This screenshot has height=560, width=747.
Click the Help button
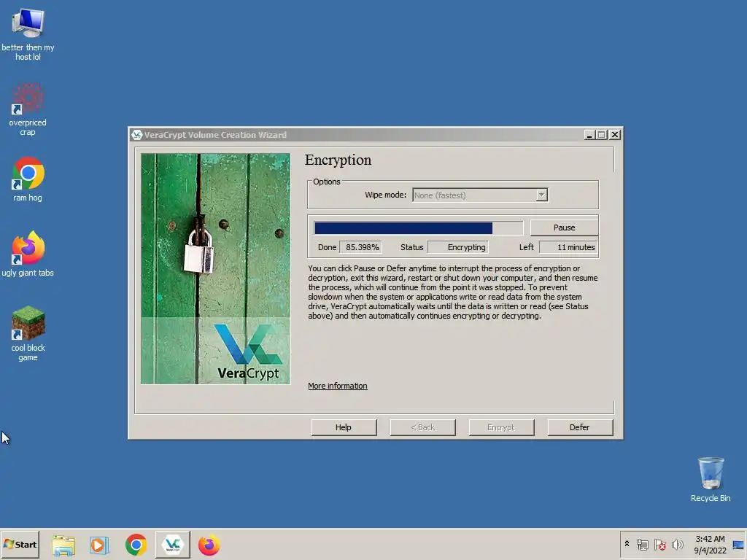point(344,427)
